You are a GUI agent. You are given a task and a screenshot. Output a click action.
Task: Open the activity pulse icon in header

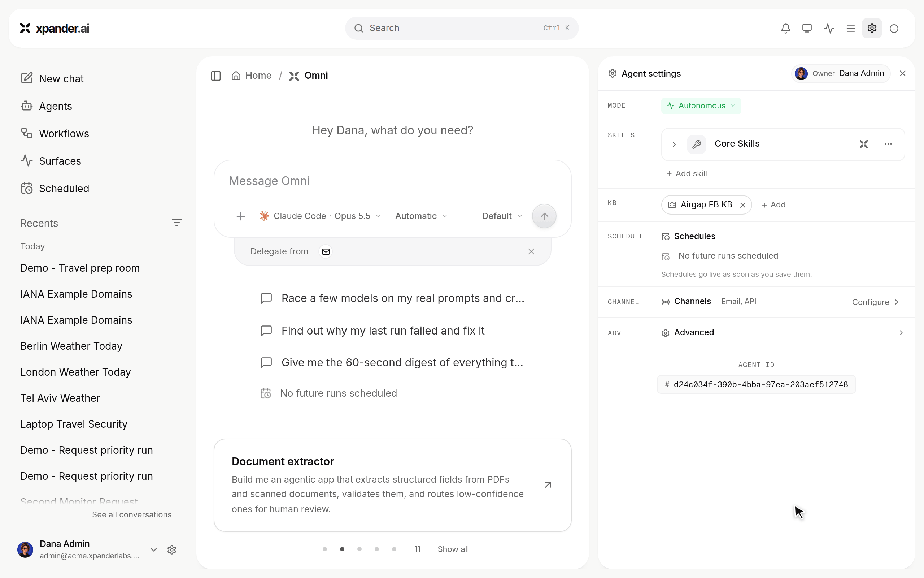point(829,28)
